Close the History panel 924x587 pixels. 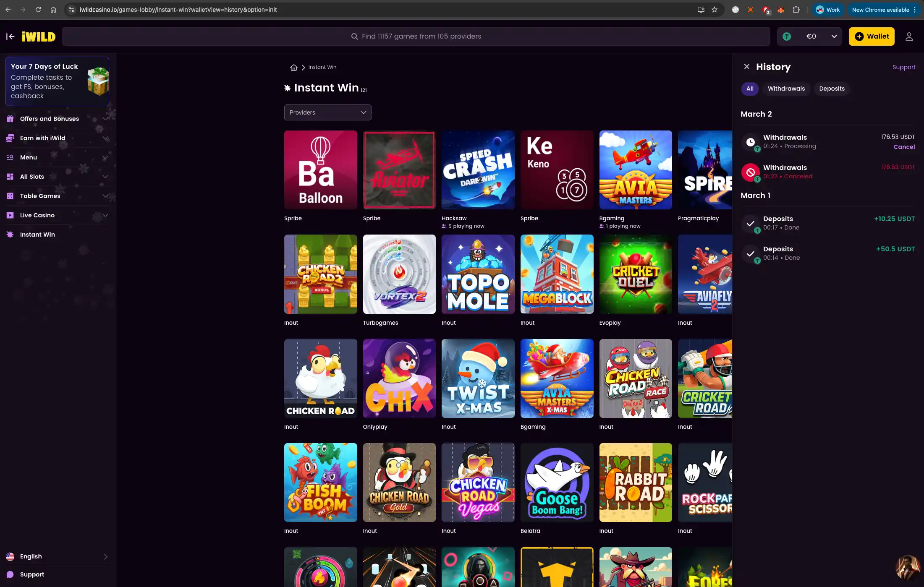coord(746,67)
